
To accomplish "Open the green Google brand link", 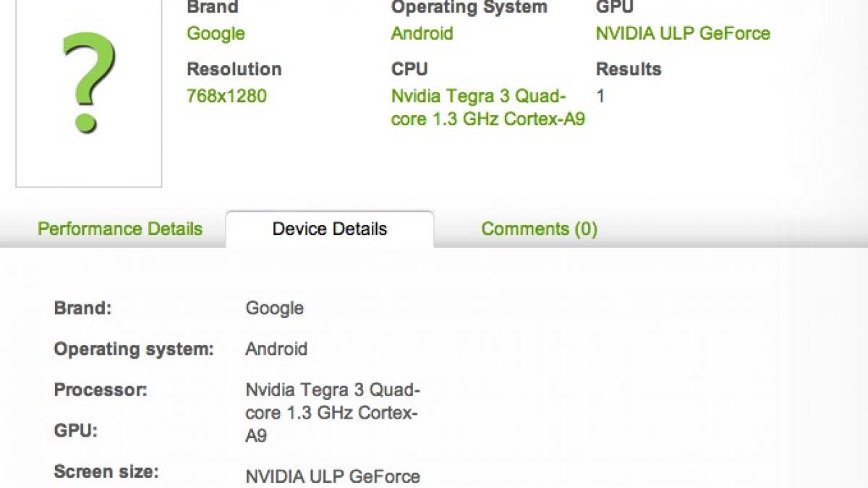I will [216, 33].
